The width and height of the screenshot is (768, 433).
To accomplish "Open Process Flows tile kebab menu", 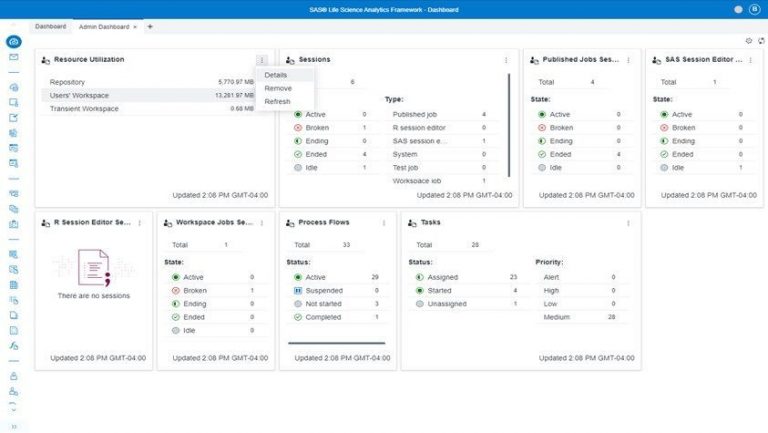I will point(383,223).
